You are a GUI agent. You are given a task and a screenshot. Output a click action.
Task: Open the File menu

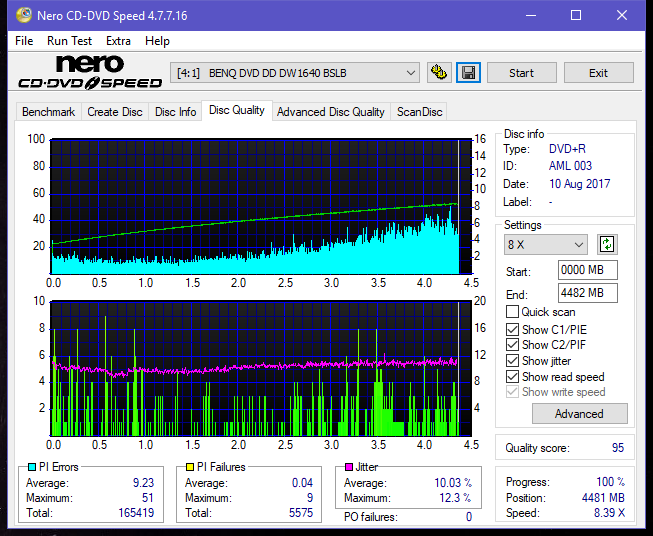pos(24,41)
